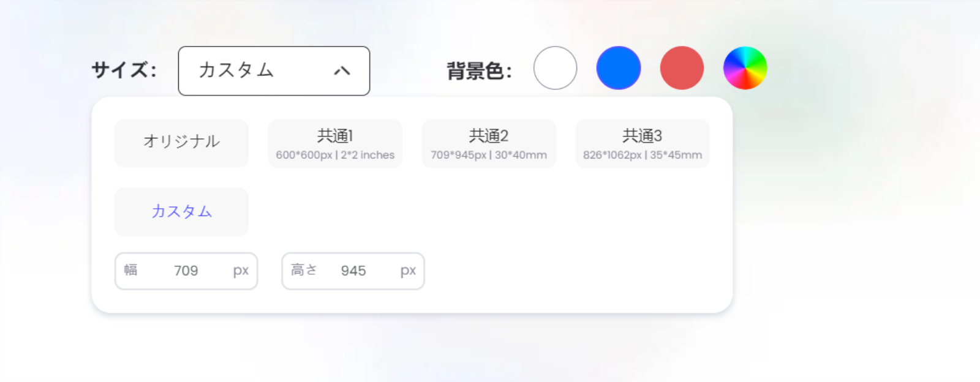Select the オリジナル size option
The image size is (980, 382).
[x=181, y=143]
